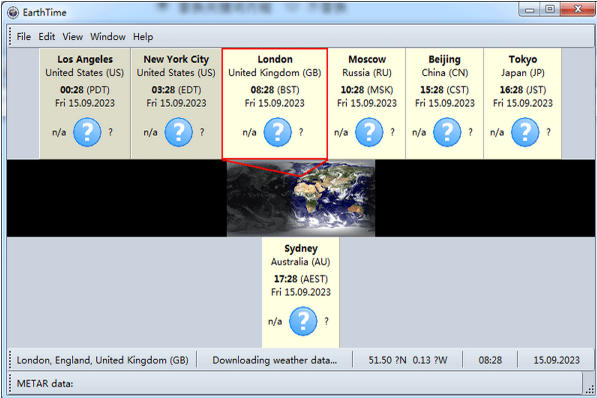Close the EarthTime window

pyautogui.click(x=578, y=10)
